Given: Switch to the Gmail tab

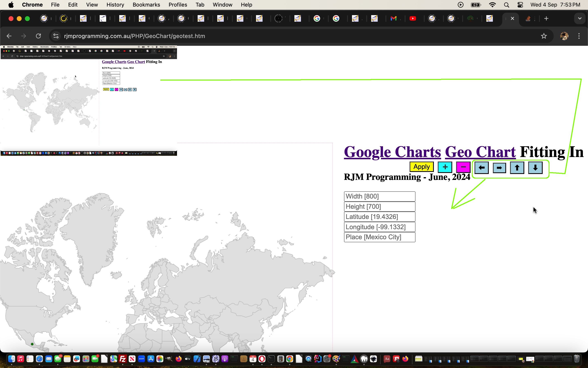Looking at the screenshot, I should [393, 18].
